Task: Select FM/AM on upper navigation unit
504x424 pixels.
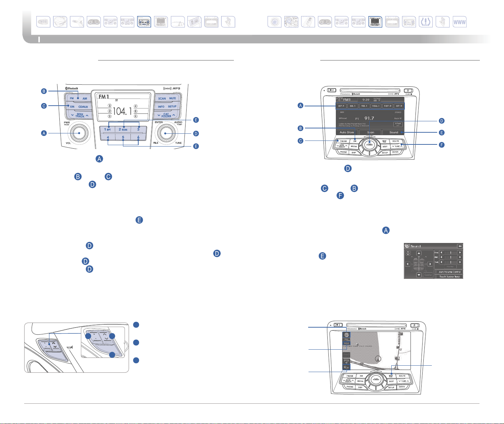Action: point(343,141)
